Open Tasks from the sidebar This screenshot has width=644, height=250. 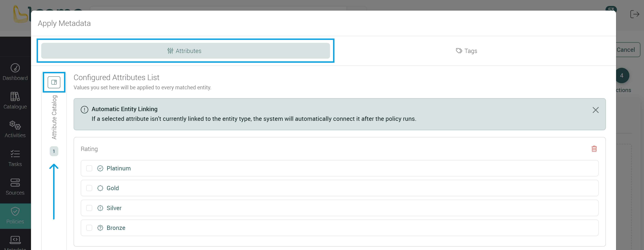point(15,158)
